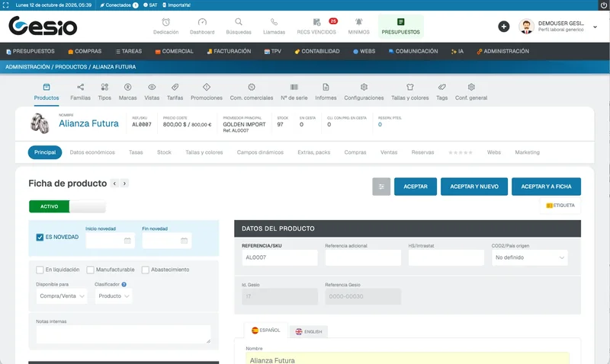Open Búsquedas magnifier icon

click(239, 22)
